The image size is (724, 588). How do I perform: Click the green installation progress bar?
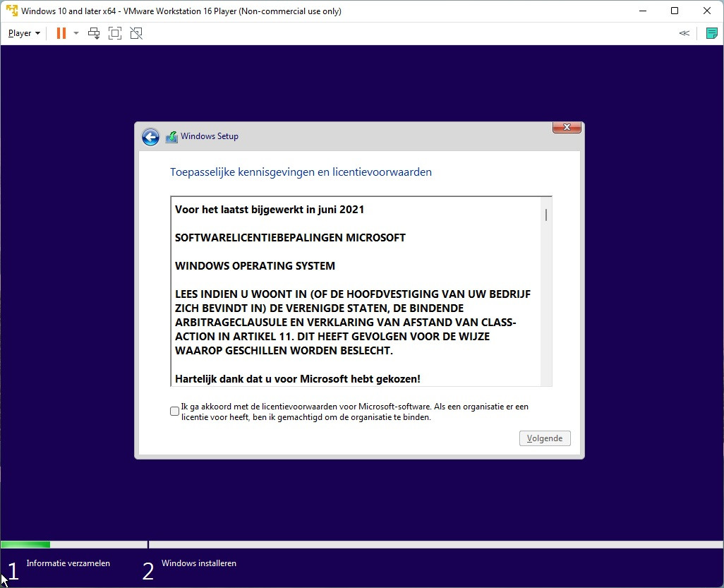click(x=25, y=544)
